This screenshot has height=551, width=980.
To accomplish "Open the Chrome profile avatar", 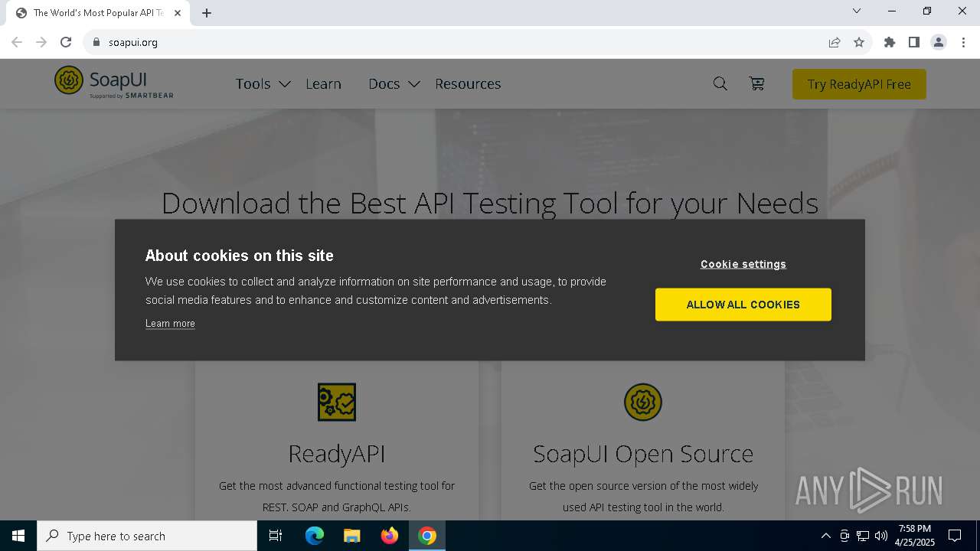I will point(939,42).
